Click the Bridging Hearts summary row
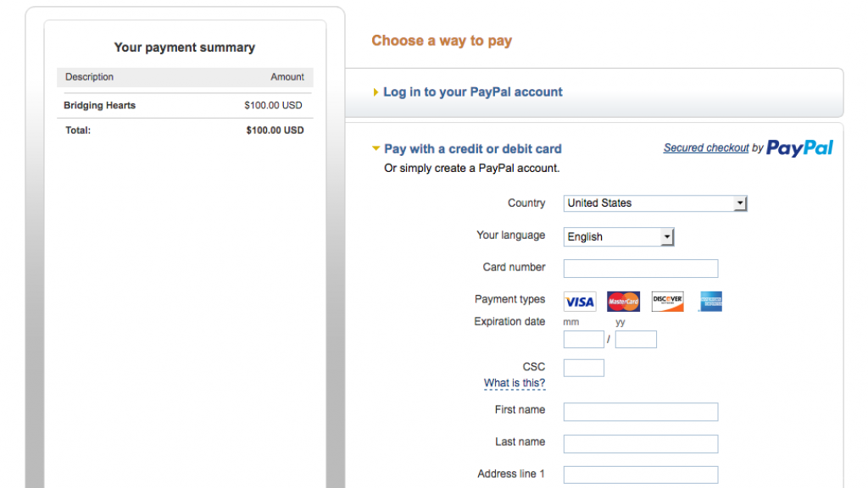This screenshot has height=488, width=868. pos(185,105)
